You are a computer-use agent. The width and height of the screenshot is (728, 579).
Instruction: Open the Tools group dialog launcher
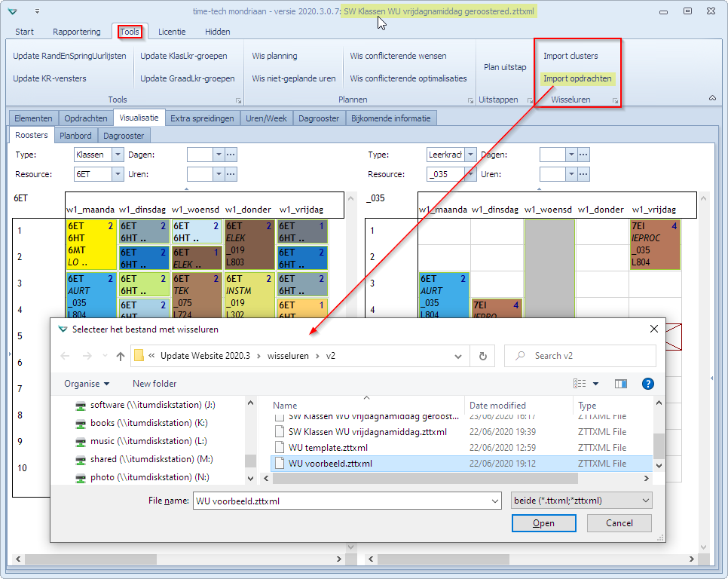click(x=238, y=100)
